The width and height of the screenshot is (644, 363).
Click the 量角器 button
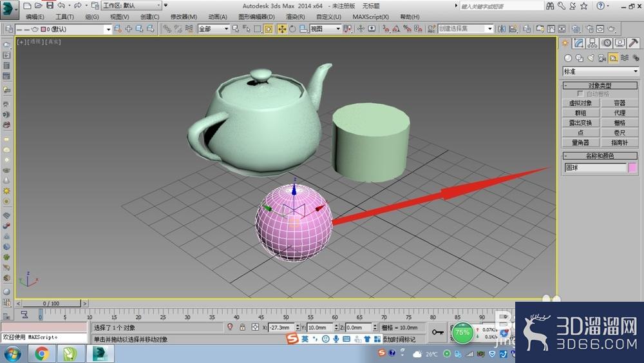point(580,142)
